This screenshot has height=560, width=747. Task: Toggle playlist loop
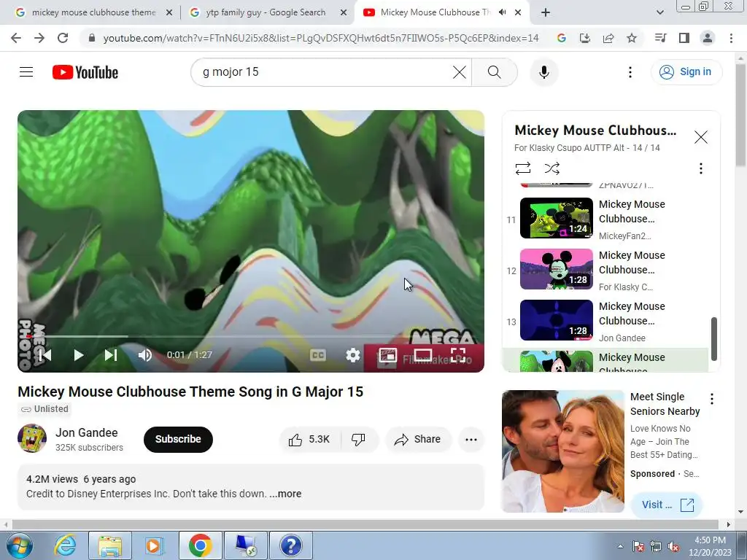(x=522, y=168)
